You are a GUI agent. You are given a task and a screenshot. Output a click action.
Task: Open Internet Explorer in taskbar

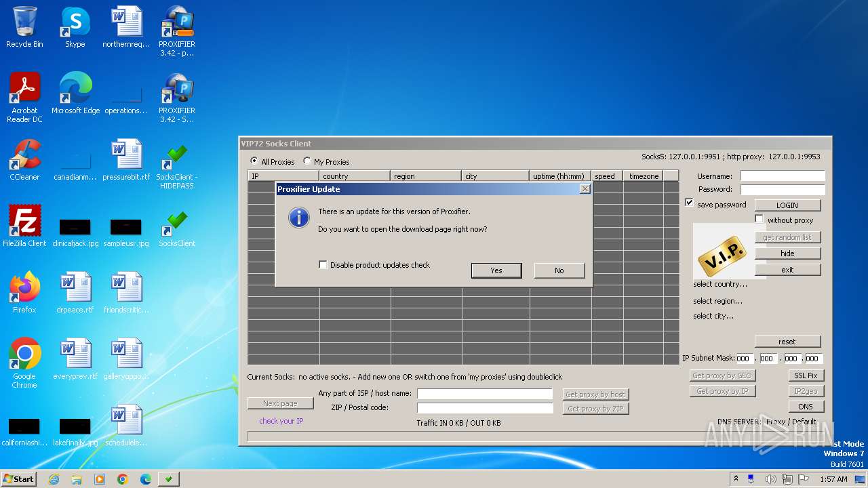54,479
